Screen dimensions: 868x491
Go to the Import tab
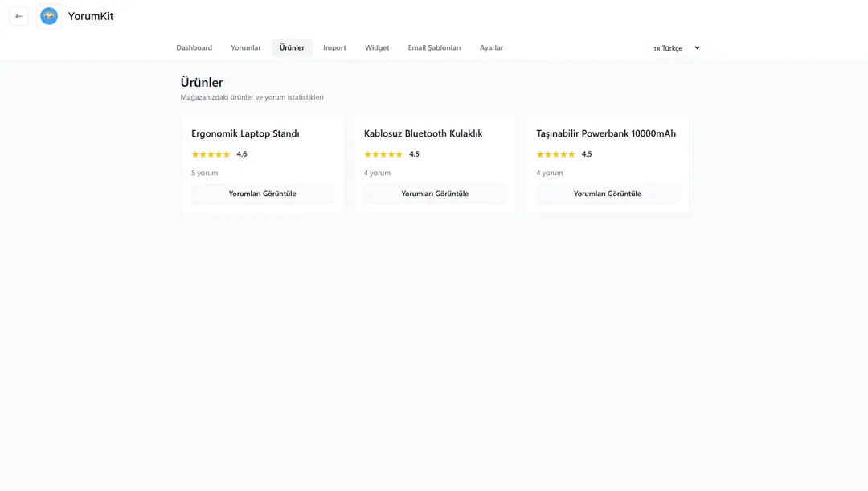[334, 48]
